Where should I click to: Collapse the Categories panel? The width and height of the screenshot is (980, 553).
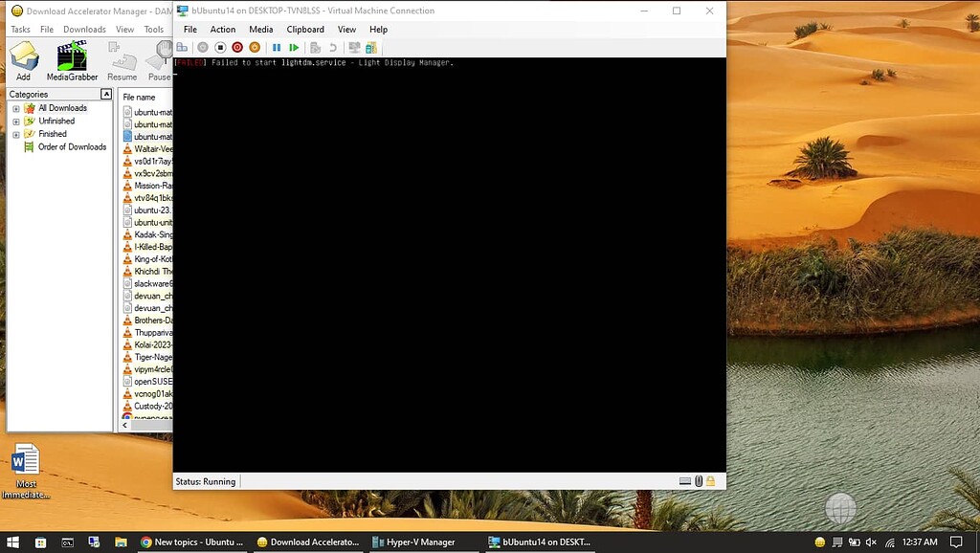pyautogui.click(x=105, y=93)
